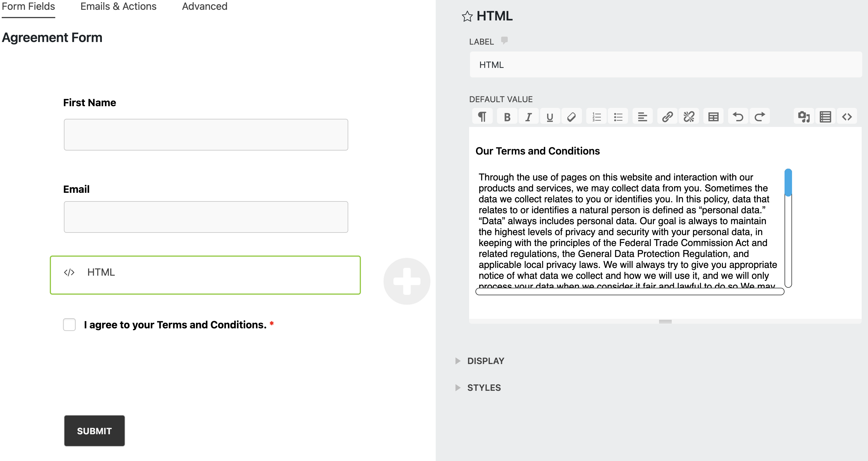Expand the STYLES section
This screenshot has height=461, width=868.
(x=484, y=388)
